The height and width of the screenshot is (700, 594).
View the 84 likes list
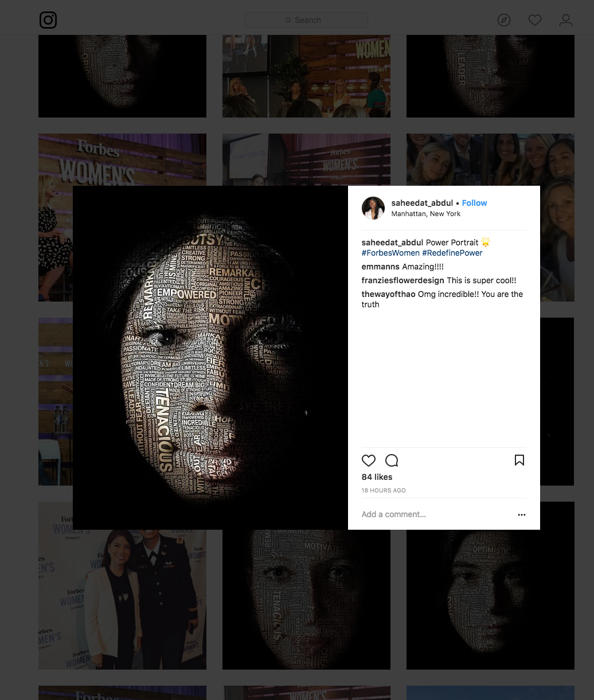(377, 477)
